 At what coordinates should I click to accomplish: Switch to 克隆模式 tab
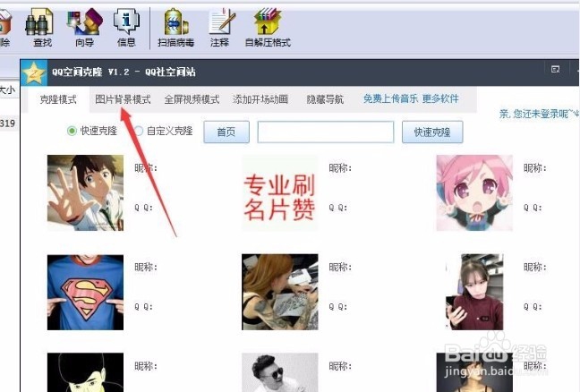(58, 99)
